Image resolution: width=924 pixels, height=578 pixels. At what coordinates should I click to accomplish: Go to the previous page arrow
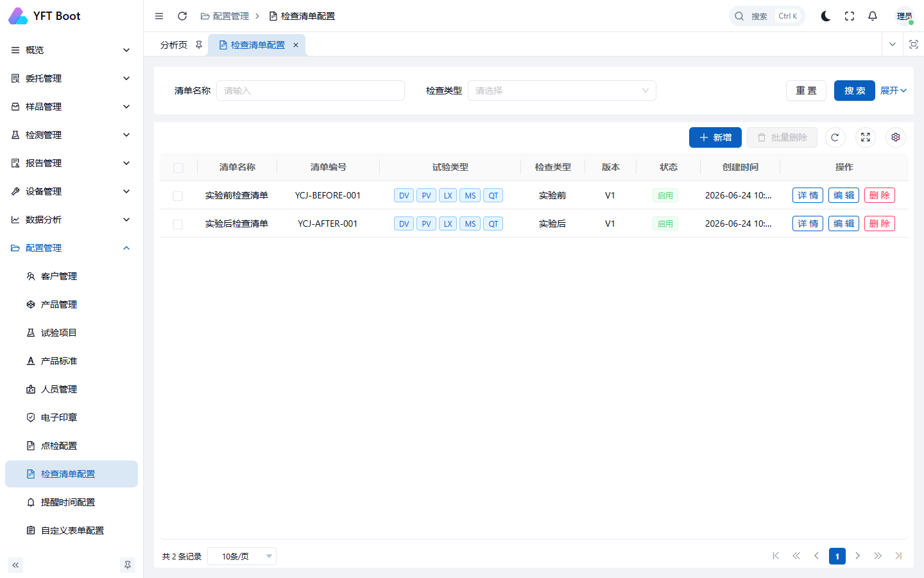816,556
